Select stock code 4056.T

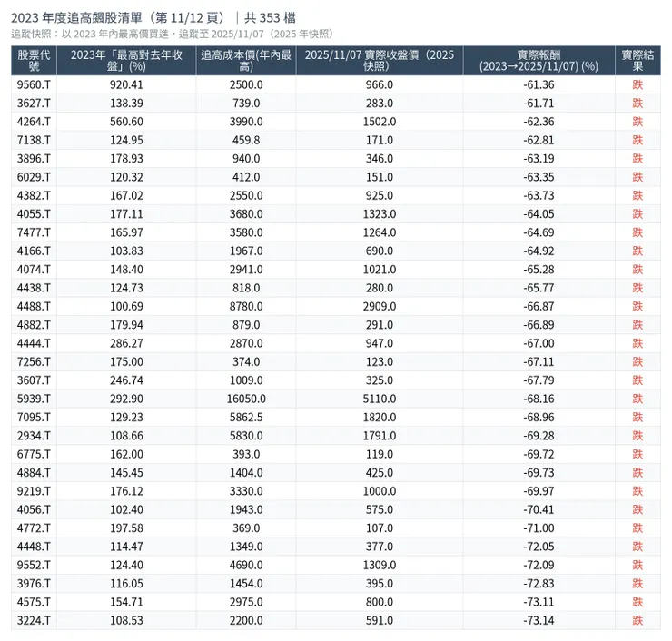(34, 510)
